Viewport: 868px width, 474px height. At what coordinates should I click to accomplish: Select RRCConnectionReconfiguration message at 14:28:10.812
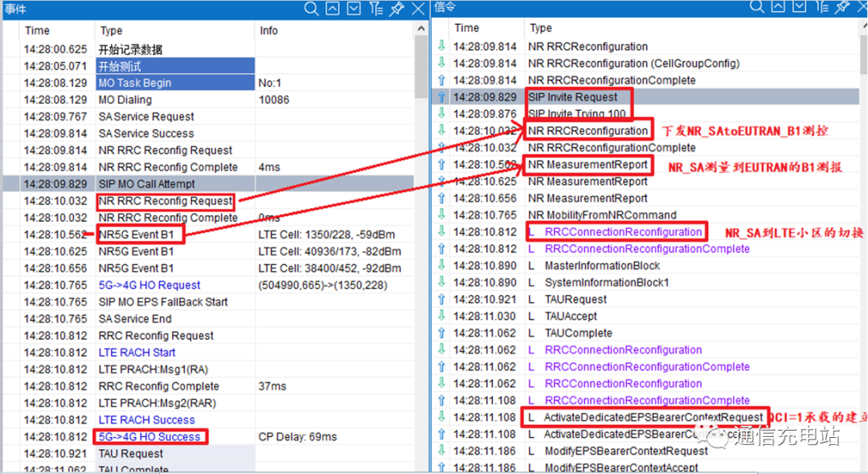tap(624, 231)
